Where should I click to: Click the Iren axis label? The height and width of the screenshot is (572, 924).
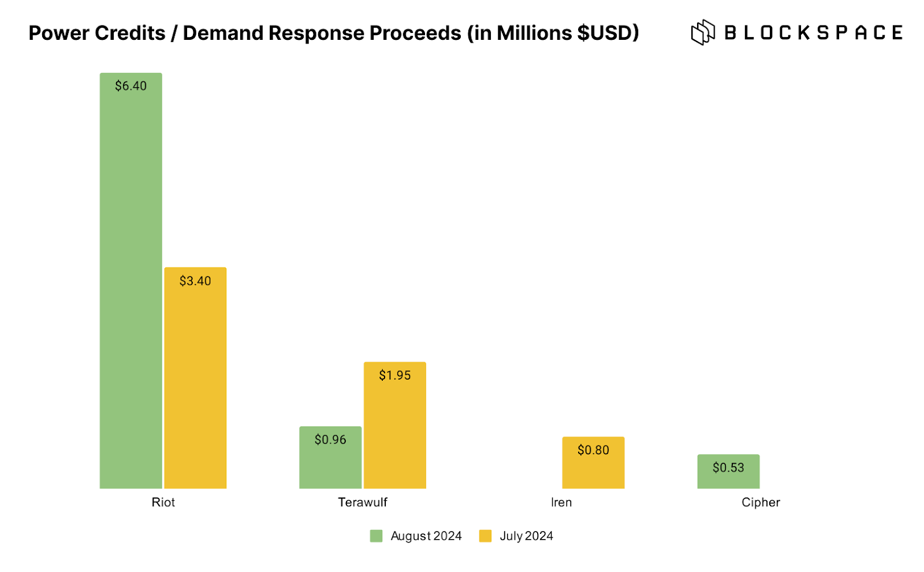point(561,503)
